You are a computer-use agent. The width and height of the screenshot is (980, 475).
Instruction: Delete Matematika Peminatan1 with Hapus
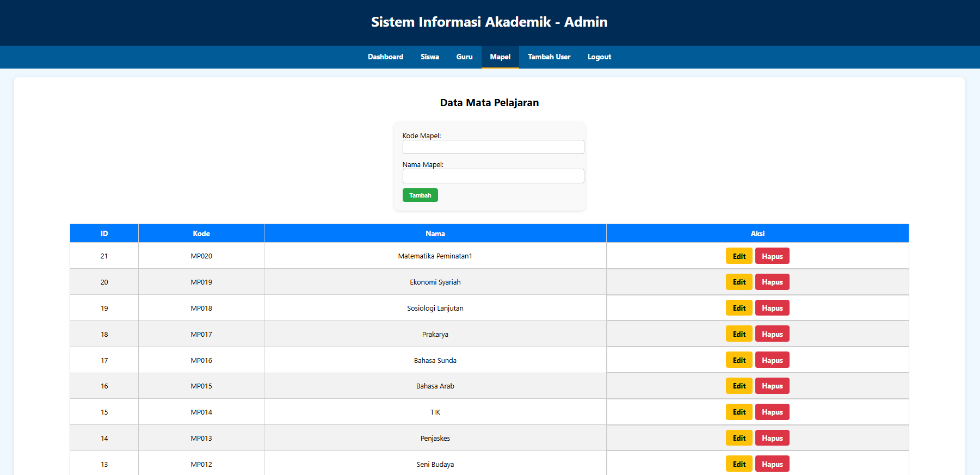(772, 256)
